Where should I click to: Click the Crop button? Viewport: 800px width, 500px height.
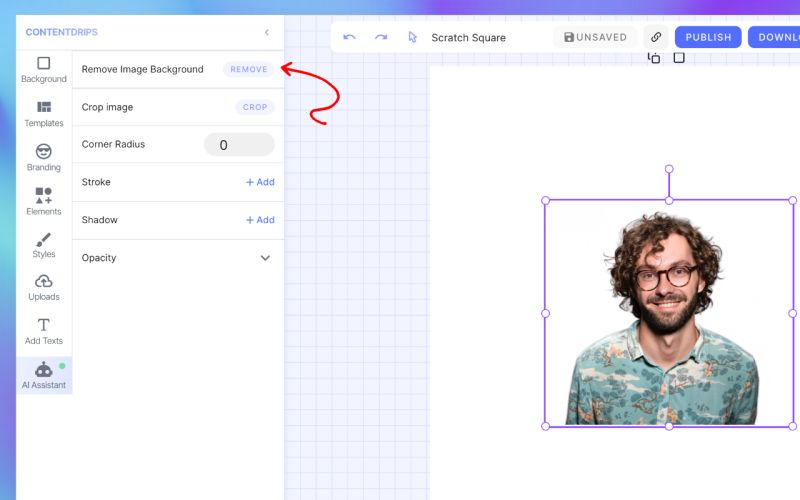click(255, 107)
